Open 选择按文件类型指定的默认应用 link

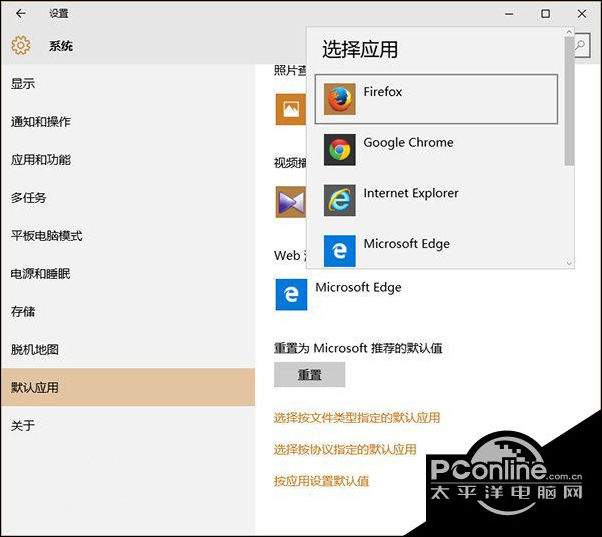(x=357, y=418)
